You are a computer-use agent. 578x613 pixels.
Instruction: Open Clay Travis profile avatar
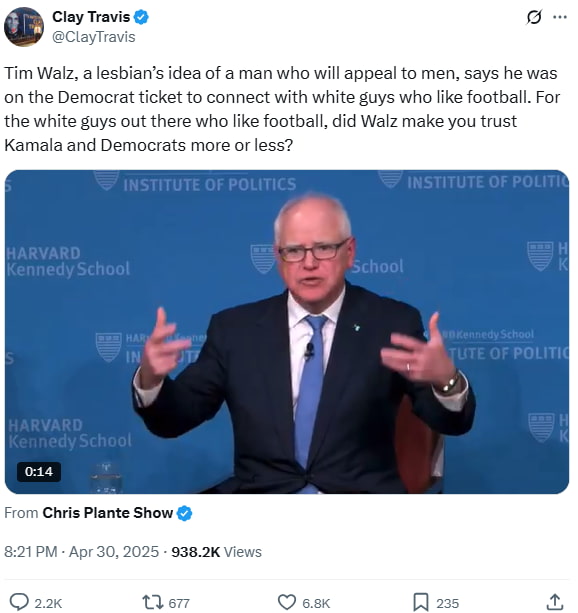(x=24, y=27)
